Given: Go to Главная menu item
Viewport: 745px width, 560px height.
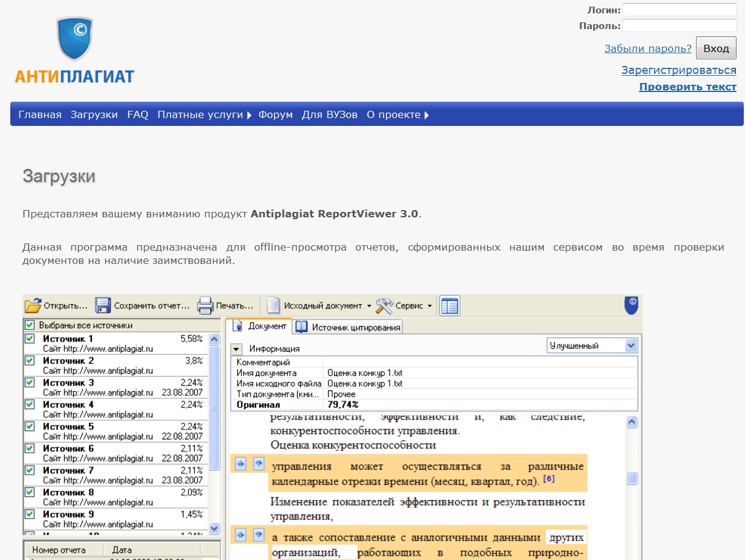Looking at the screenshot, I should coord(40,115).
